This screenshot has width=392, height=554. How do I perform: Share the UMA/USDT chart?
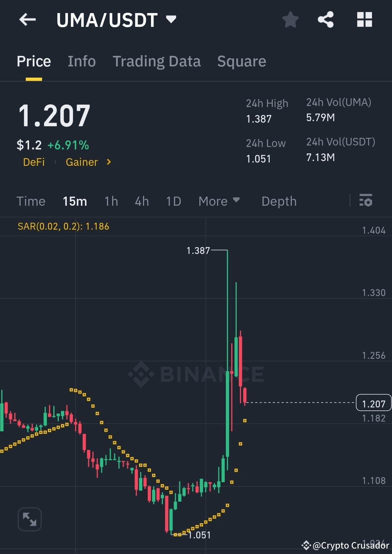click(x=326, y=20)
